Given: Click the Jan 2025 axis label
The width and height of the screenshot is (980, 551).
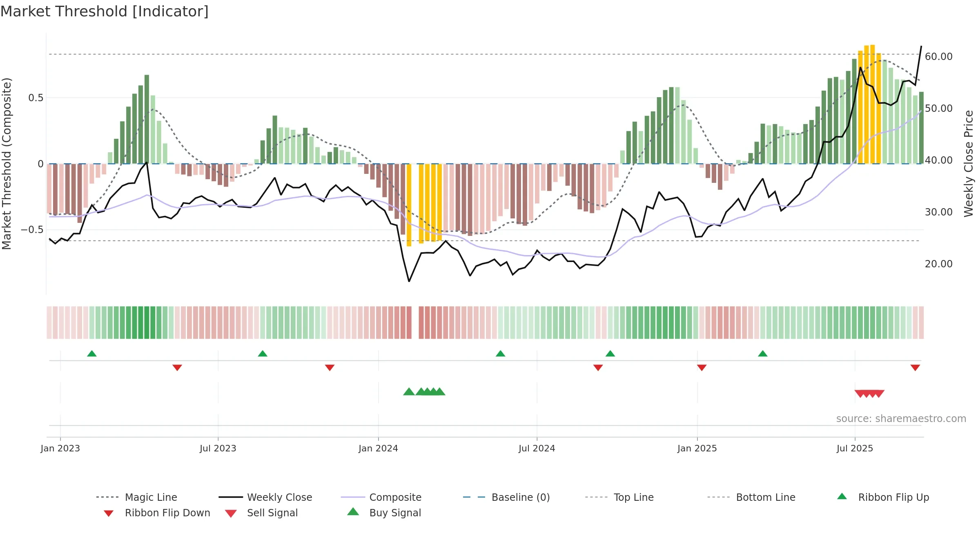Looking at the screenshot, I should coord(697,448).
